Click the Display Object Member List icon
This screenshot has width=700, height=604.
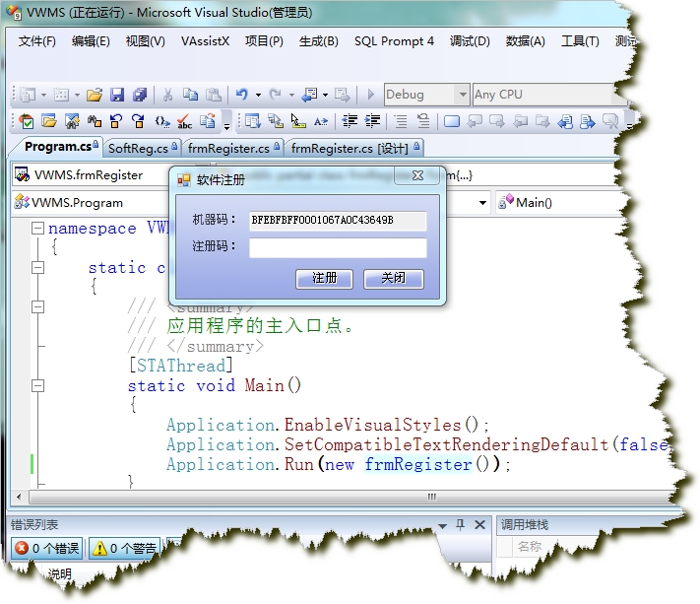pos(253,121)
